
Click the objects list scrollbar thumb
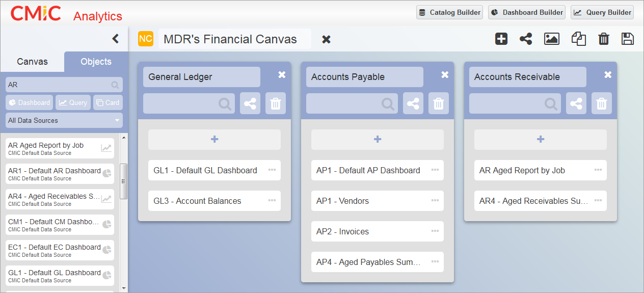123,181
